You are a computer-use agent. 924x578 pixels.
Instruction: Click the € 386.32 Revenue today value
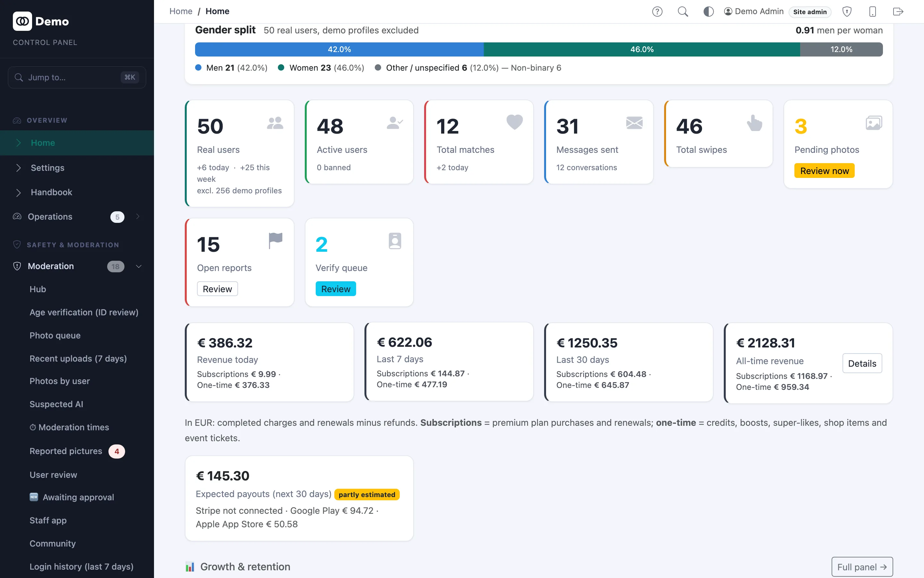point(225,343)
